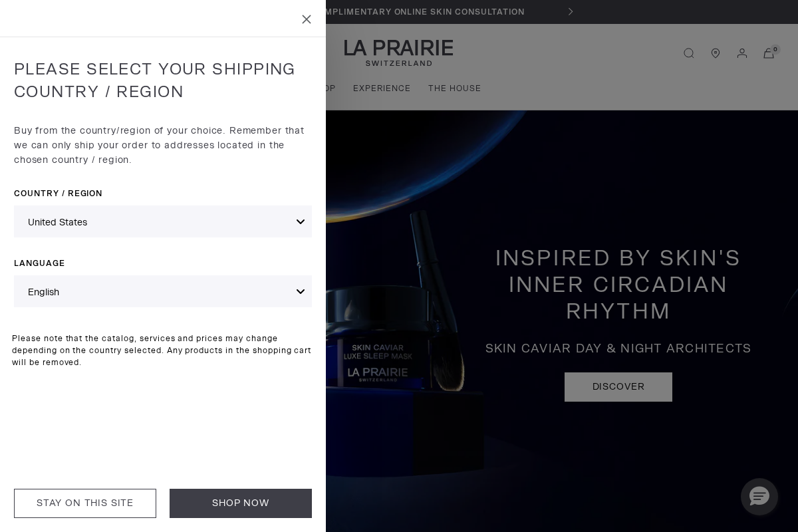Click the banner's right arrow for skin consultation
The height and width of the screenshot is (532, 798).
click(x=571, y=11)
